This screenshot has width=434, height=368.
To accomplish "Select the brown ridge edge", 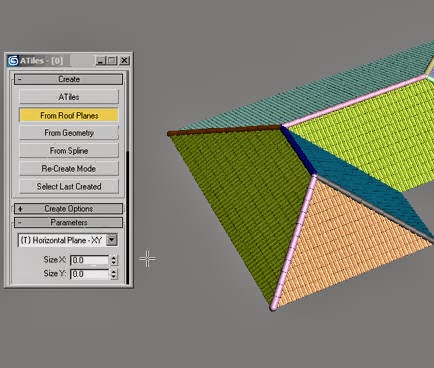I will 224,130.
